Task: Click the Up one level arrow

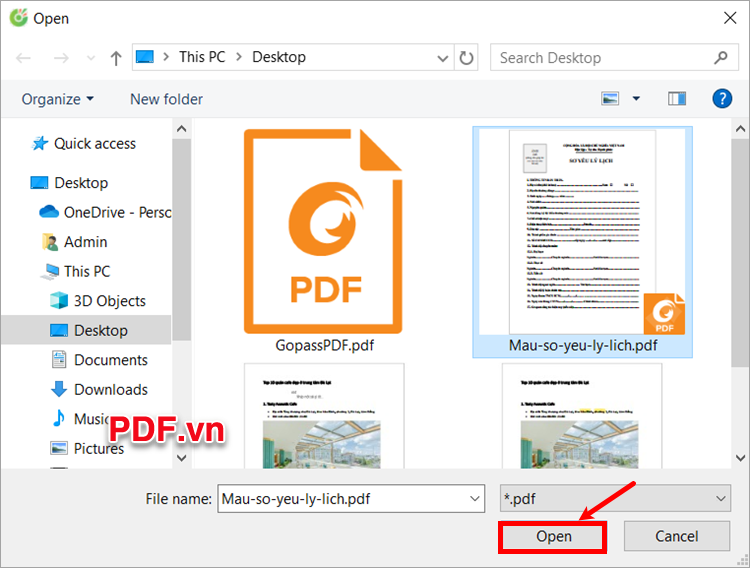Action: pyautogui.click(x=116, y=57)
